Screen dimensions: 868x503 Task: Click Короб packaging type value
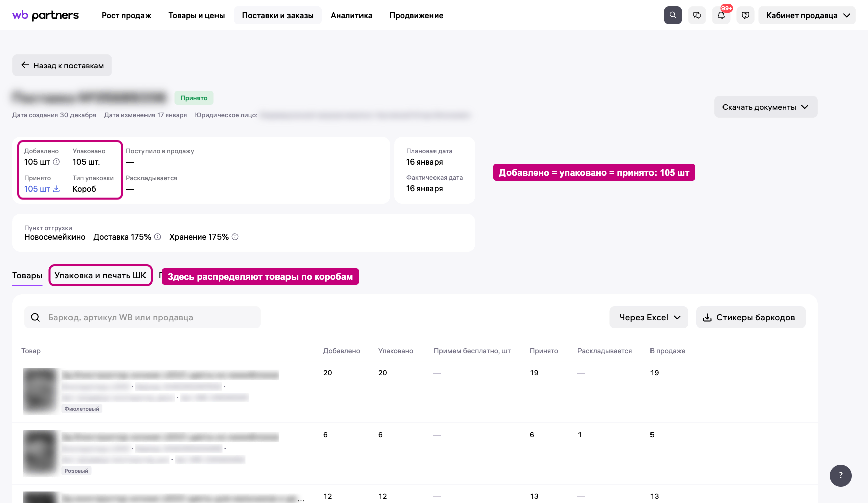tap(84, 189)
